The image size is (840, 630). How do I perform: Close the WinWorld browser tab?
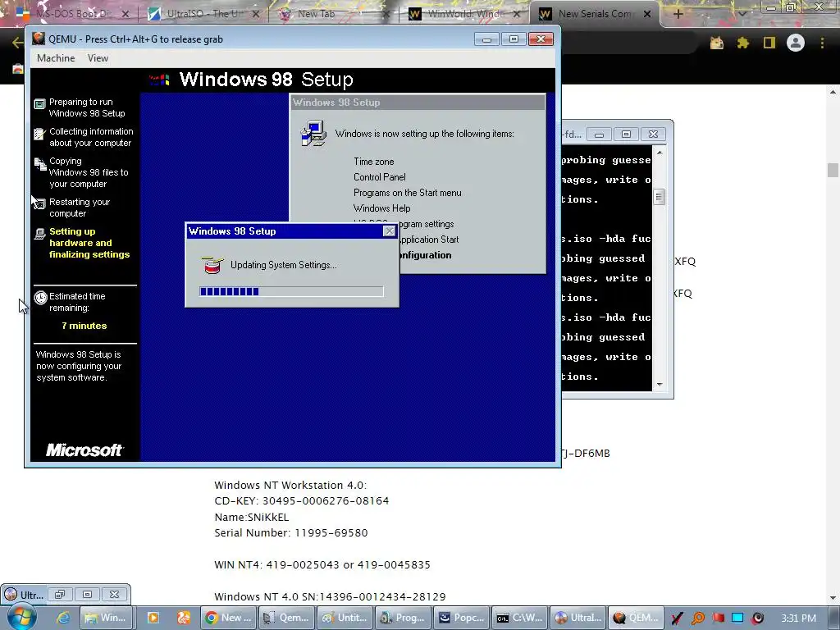[517, 14]
